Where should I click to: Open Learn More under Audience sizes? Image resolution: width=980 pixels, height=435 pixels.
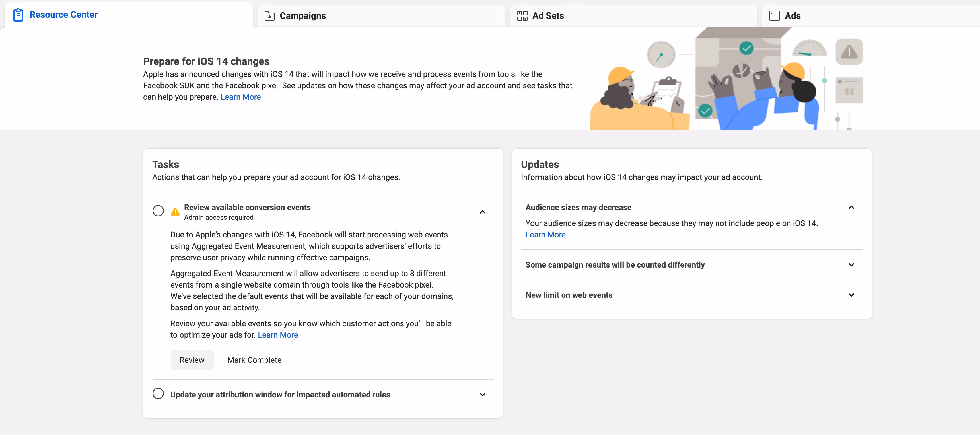click(545, 235)
